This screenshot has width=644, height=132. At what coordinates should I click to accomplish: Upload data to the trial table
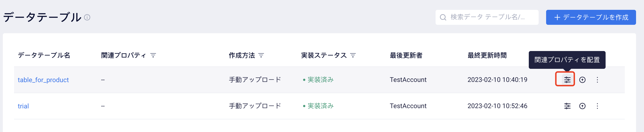click(x=582, y=106)
